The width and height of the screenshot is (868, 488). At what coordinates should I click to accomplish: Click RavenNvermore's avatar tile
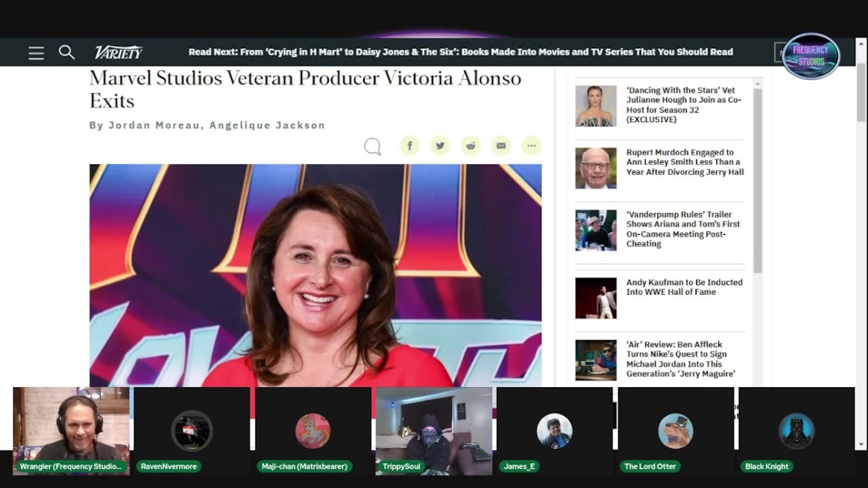pyautogui.click(x=192, y=431)
